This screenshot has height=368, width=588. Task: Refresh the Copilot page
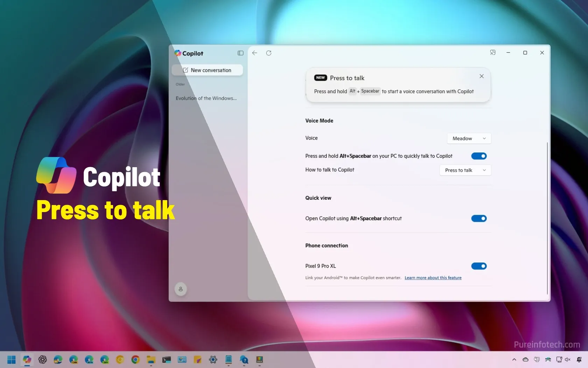tap(269, 53)
